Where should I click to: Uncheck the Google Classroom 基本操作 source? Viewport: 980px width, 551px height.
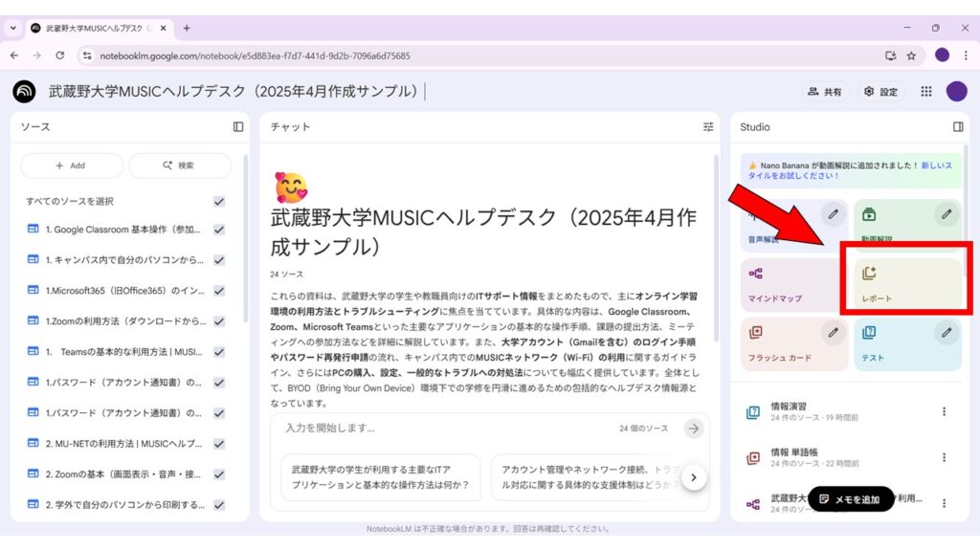(x=219, y=230)
